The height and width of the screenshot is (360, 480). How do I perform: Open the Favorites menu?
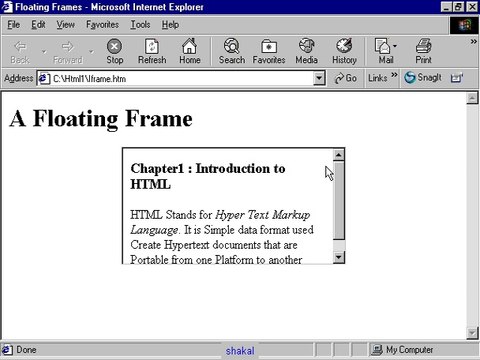[x=102, y=25]
